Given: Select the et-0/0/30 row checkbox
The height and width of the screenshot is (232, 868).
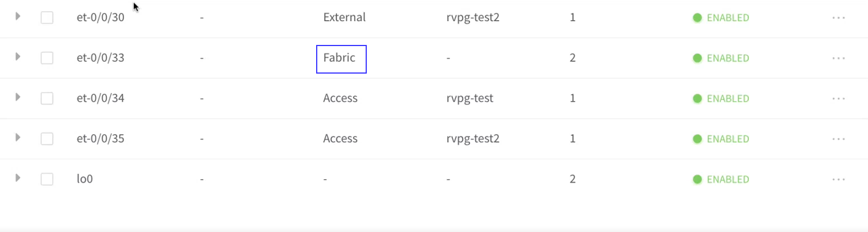Looking at the screenshot, I should (x=47, y=17).
